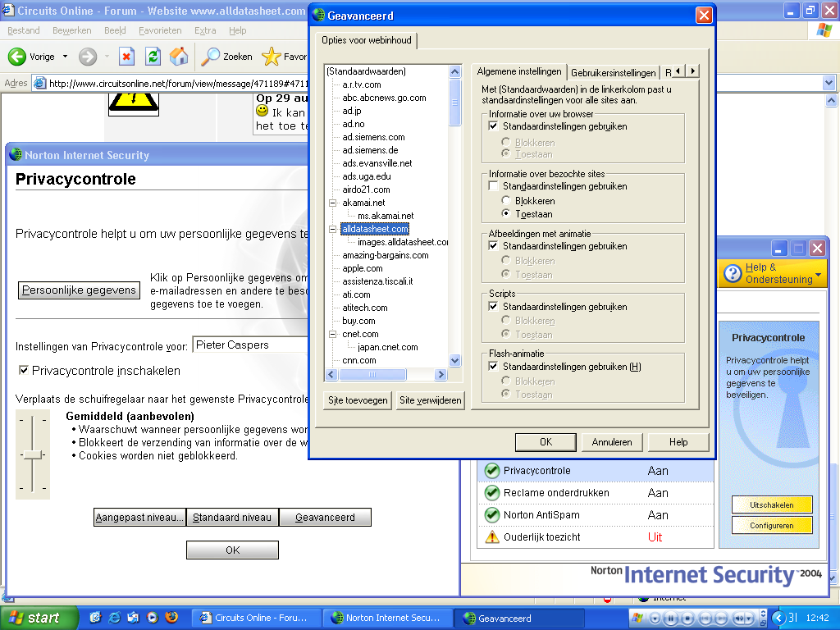Switch to the Gebruikersinstellingen tab
Image resolution: width=840 pixels, height=630 pixels.
point(613,72)
